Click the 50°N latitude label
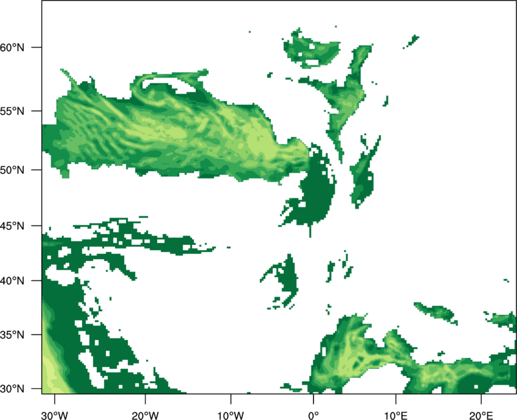Screen dimensions: 517x420 pyautogui.click(x=12, y=170)
